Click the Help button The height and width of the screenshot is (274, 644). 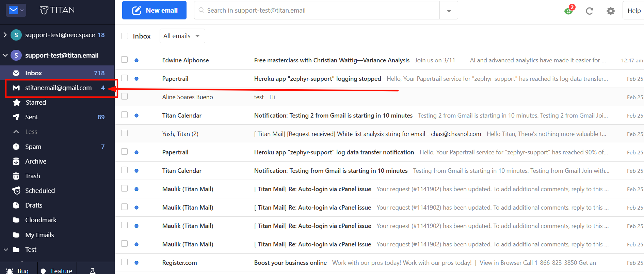(x=634, y=11)
